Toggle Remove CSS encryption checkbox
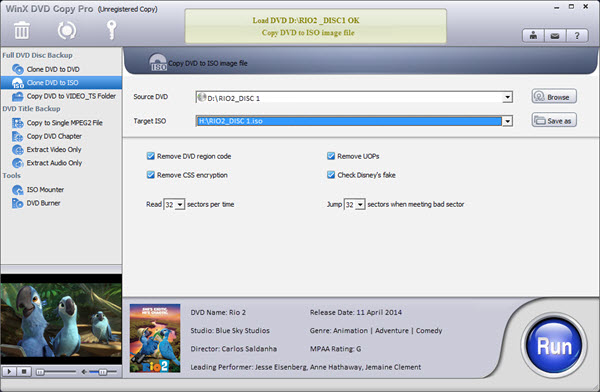Image resolution: width=600 pixels, height=392 pixels. pos(151,175)
